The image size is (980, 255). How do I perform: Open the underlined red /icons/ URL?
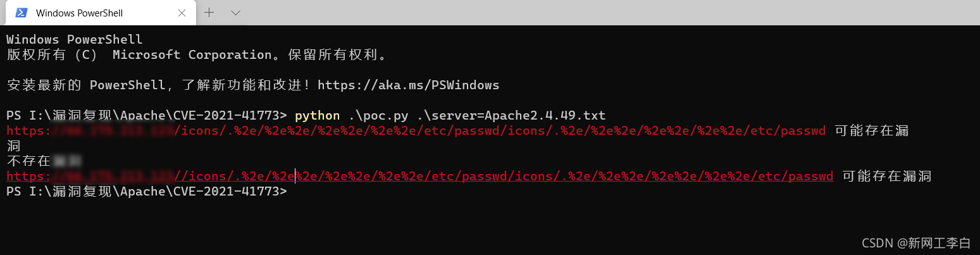pos(419,177)
